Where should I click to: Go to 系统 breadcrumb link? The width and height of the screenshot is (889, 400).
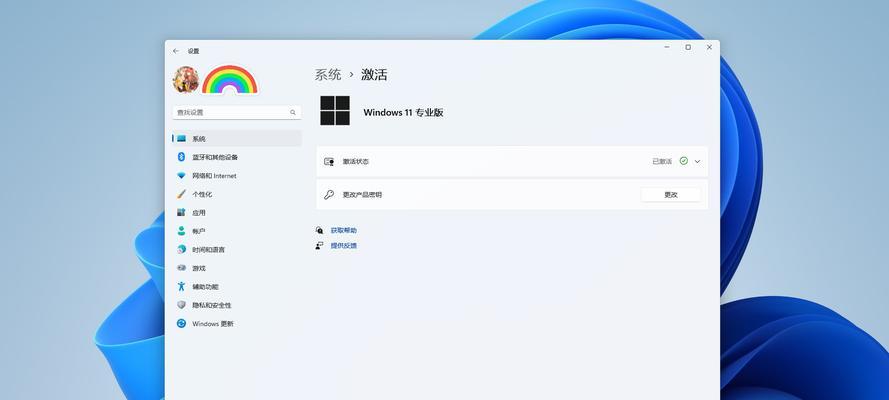(328, 75)
